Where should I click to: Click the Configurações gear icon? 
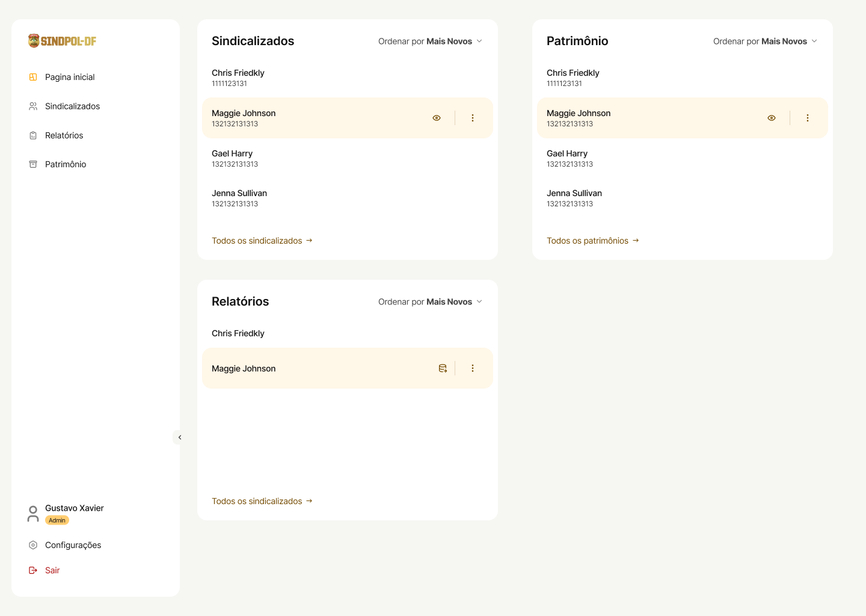[x=33, y=545]
